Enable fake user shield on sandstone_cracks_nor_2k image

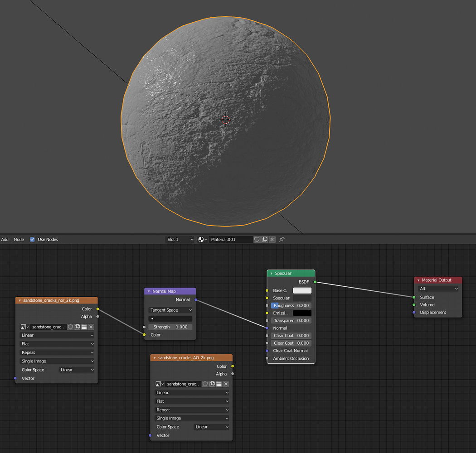[x=70, y=327]
